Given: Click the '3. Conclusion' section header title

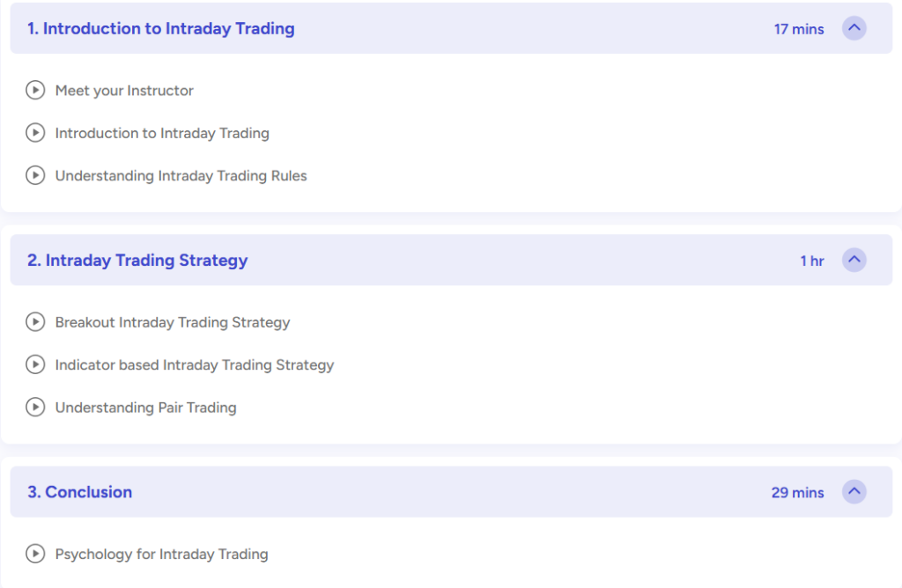Looking at the screenshot, I should (x=80, y=492).
